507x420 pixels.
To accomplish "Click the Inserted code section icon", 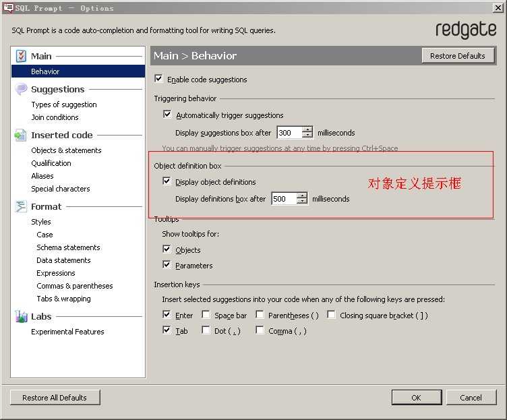I will click(20, 135).
